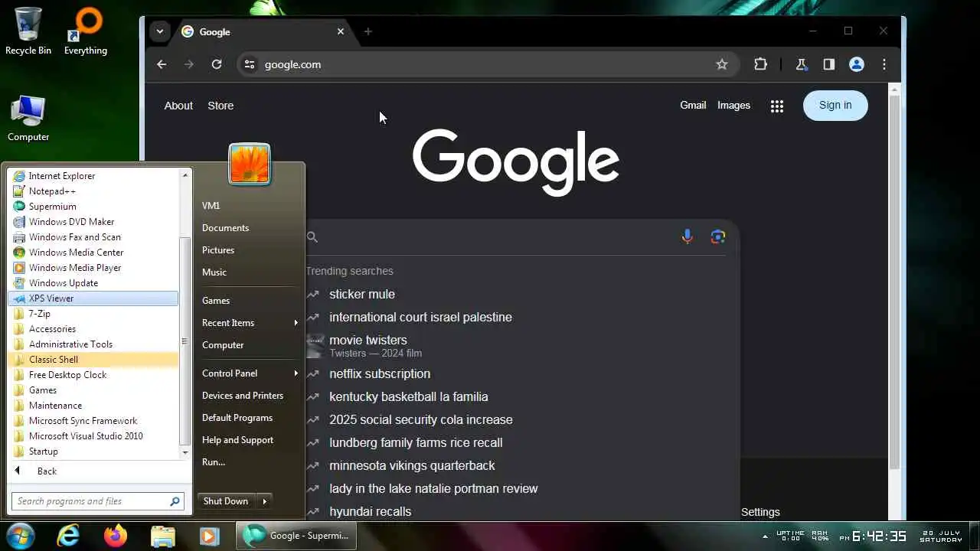Search by image with Google Lens icon

pyautogui.click(x=717, y=236)
